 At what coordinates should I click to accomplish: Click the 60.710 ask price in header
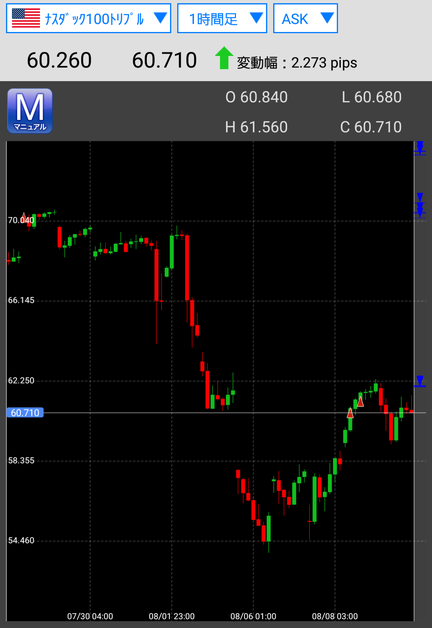[164, 60]
